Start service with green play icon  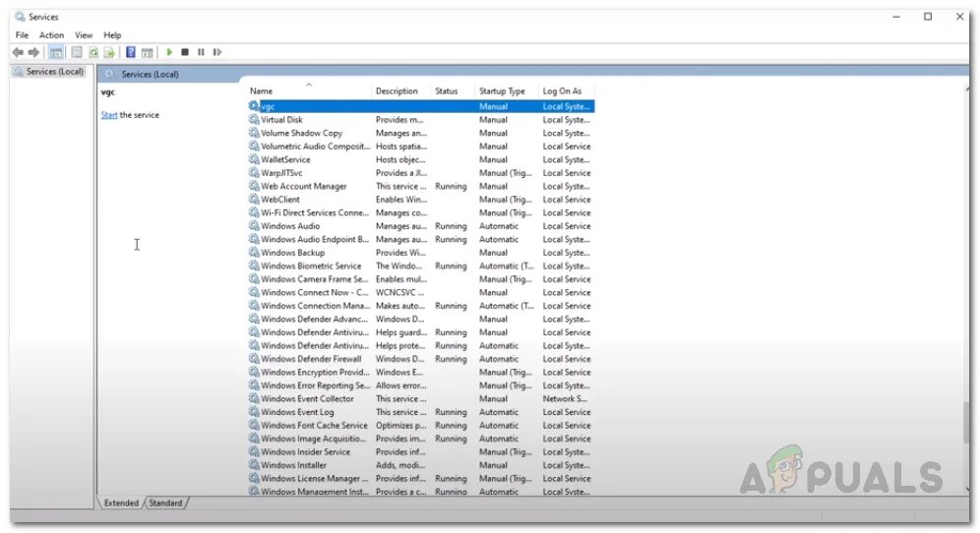tap(169, 52)
